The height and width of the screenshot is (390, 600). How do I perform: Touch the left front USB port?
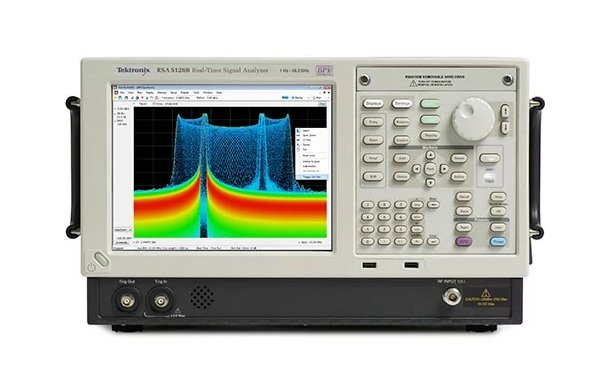pyautogui.click(x=369, y=265)
